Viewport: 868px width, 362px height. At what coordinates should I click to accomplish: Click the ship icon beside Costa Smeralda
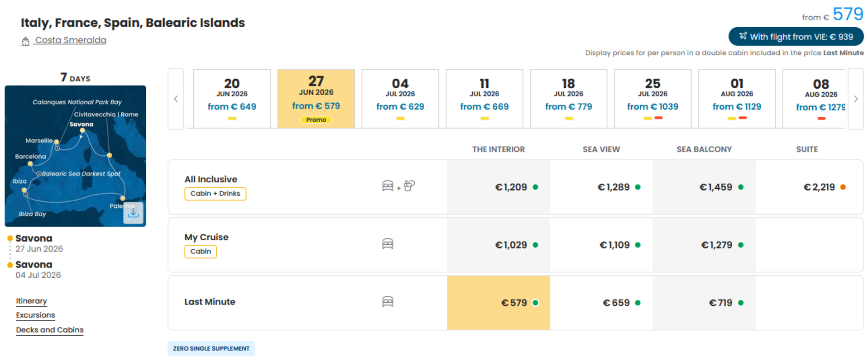(25, 41)
